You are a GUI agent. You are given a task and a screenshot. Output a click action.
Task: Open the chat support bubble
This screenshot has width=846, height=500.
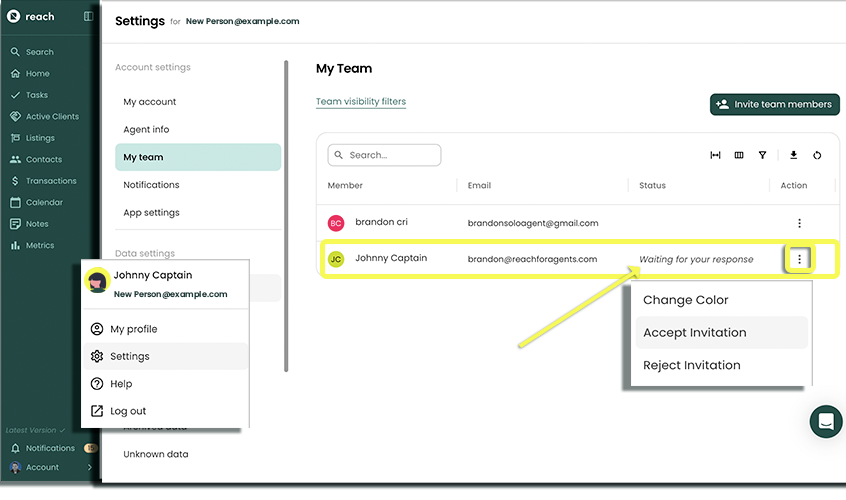[x=825, y=421]
